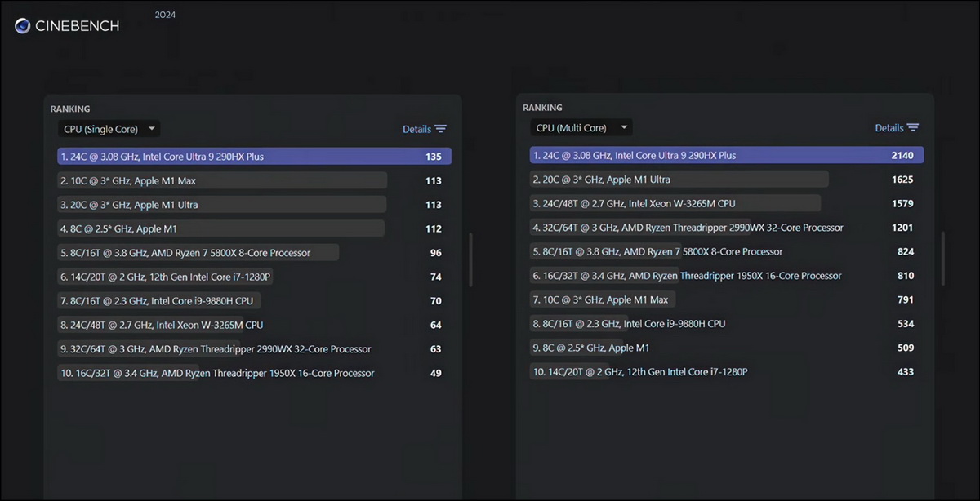This screenshot has height=501, width=980.
Task: Click the 2024 version label
Action: (x=165, y=15)
